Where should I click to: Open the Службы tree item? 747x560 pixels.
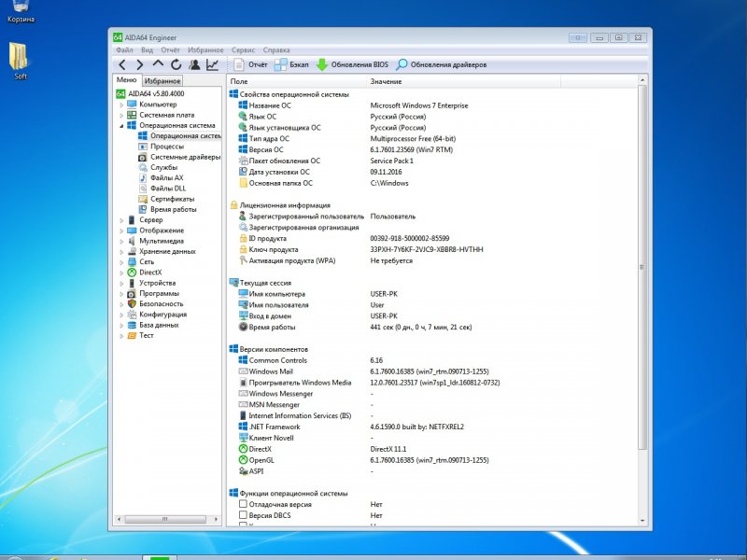coord(158,167)
